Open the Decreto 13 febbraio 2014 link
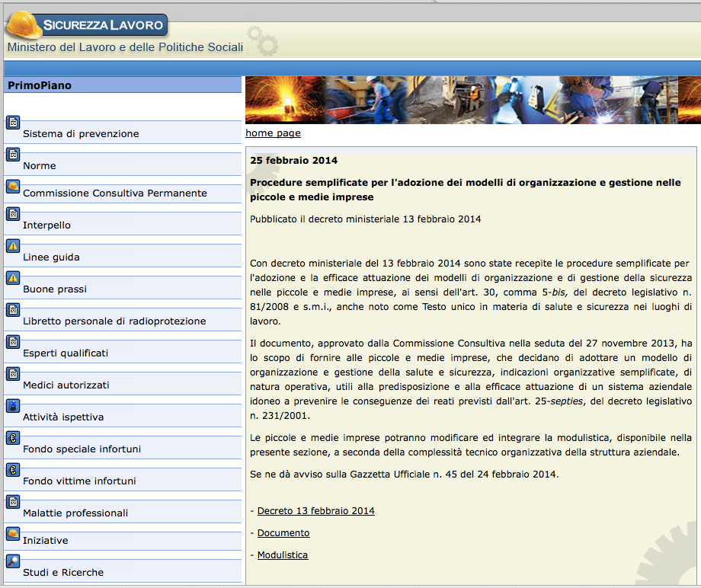Screen dimensions: 701x588 (315, 510)
